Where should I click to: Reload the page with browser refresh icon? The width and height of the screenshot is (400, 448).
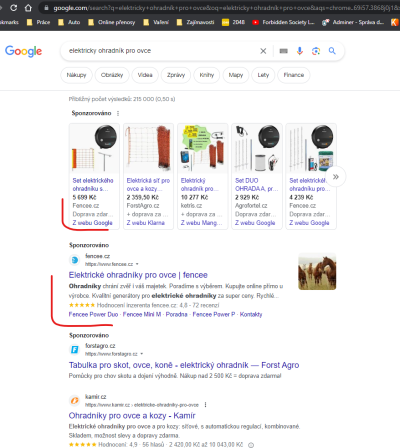tap(13, 7)
